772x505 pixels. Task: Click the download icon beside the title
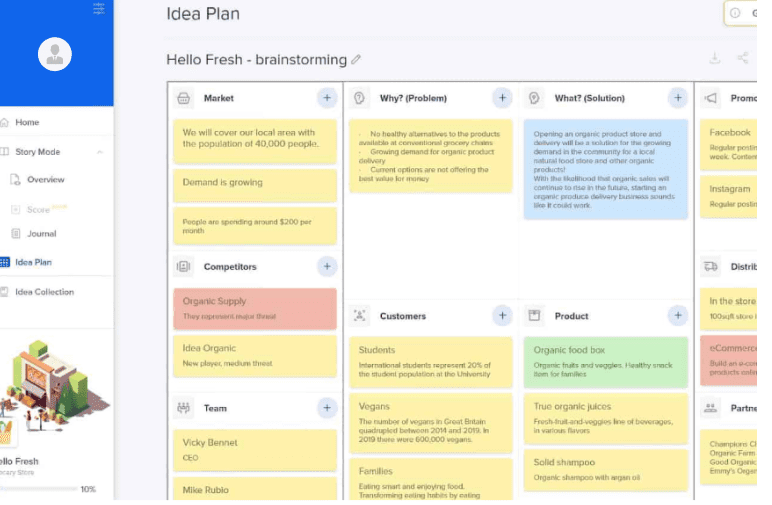(x=715, y=59)
